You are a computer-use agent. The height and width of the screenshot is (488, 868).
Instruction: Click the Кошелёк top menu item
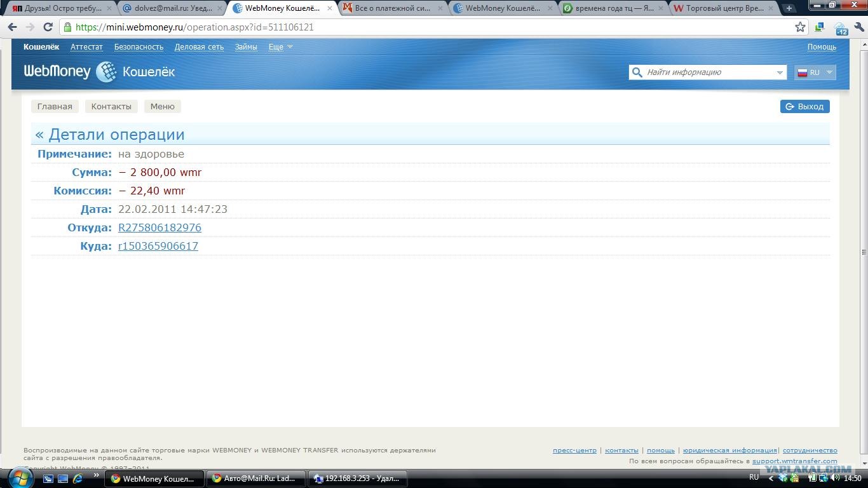(41, 47)
